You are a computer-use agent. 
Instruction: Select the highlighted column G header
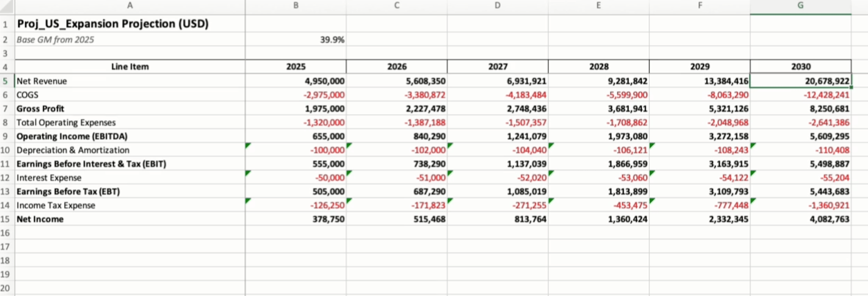[x=800, y=5]
